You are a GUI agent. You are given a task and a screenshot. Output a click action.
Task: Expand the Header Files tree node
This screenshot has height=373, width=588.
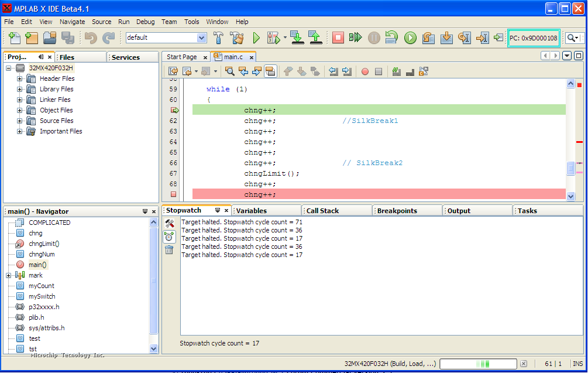pyautogui.click(x=19, y=78)
